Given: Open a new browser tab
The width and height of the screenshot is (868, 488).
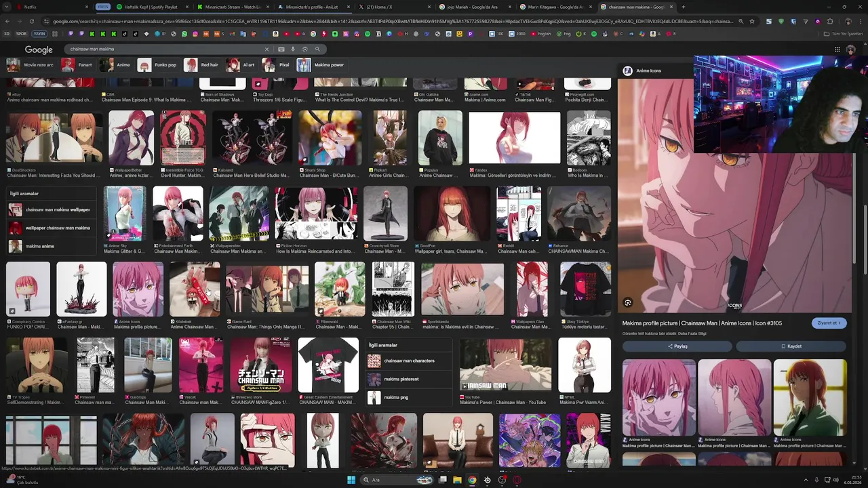Looking at the screenshot, I should click(683, 7).
